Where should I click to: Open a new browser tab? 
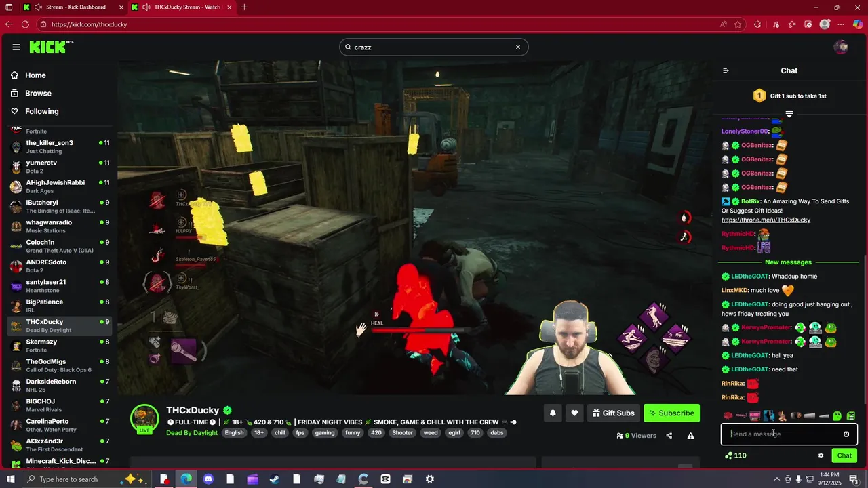[244, 7]
